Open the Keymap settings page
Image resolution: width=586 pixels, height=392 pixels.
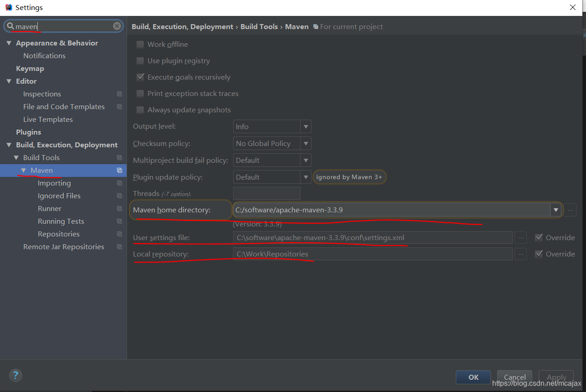(30, 69)
